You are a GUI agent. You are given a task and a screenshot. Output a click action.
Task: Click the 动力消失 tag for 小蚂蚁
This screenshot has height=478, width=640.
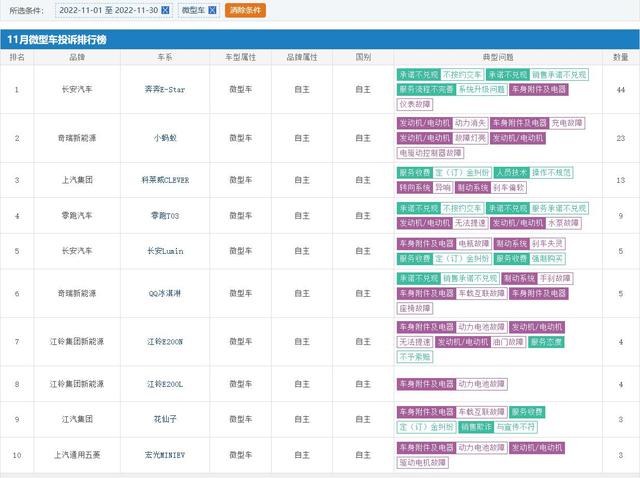tap(470, 123)
